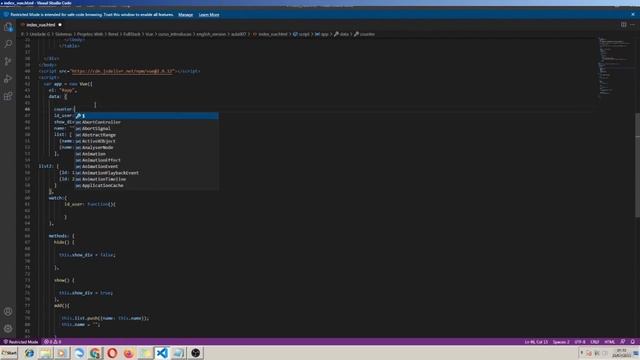This screenshot has height=360, width=640.
Task: Click the split editor icon
Action: (624, 24)
